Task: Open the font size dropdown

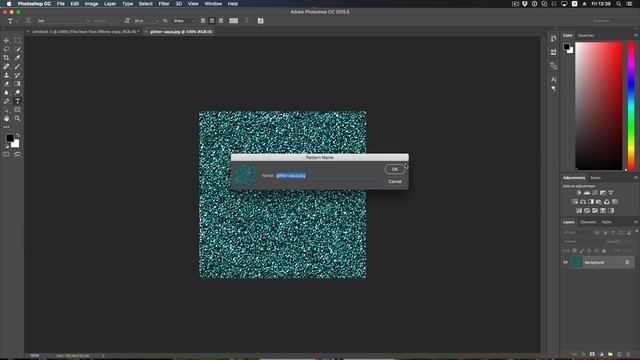Action: (x=146, y=21)
